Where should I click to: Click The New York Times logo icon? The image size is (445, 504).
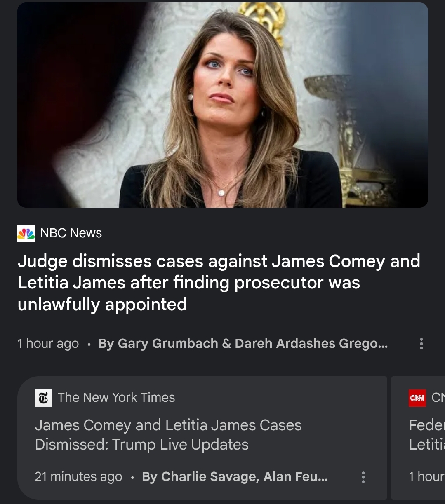click(43, 398)
